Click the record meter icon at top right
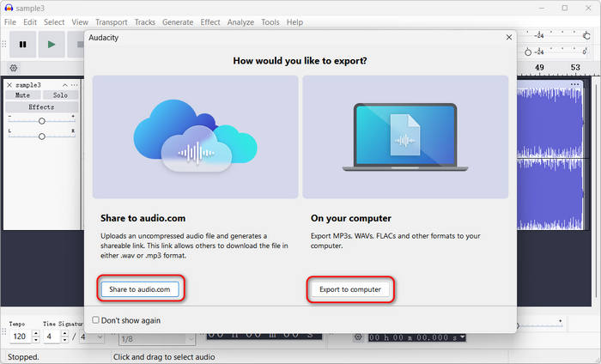Screen dimensions: 601x364 pos(586,36)
